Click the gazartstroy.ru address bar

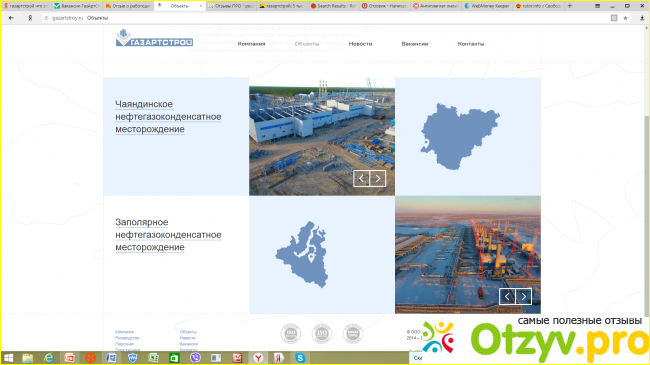pos(323,18)
